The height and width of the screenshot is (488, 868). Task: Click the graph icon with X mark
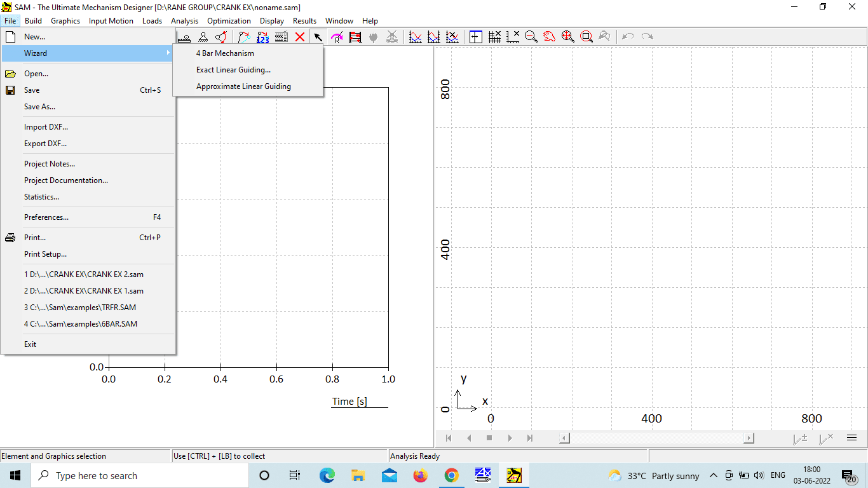[x=452, y=37]
